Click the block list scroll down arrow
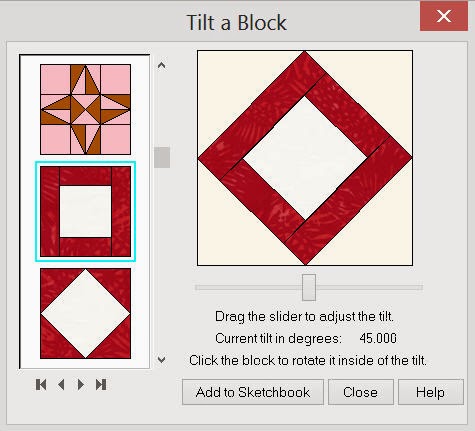 (162, 360)
